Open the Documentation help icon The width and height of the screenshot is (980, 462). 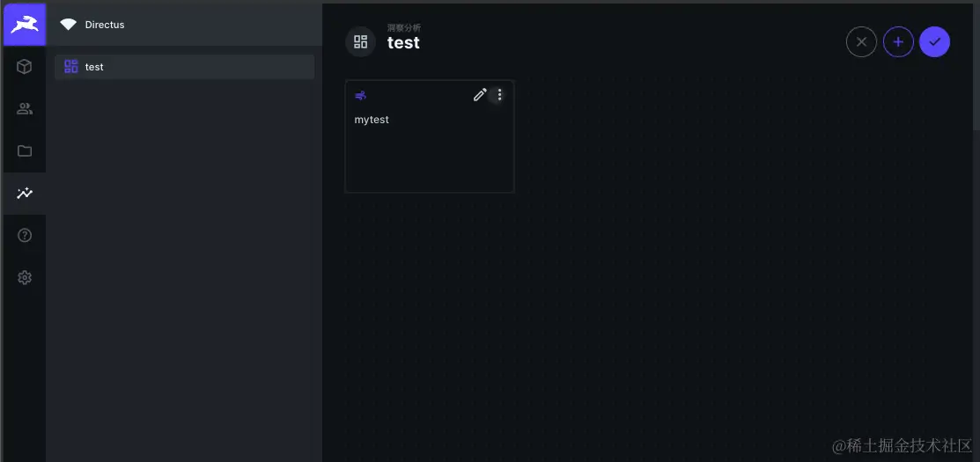tap(25, 235)
